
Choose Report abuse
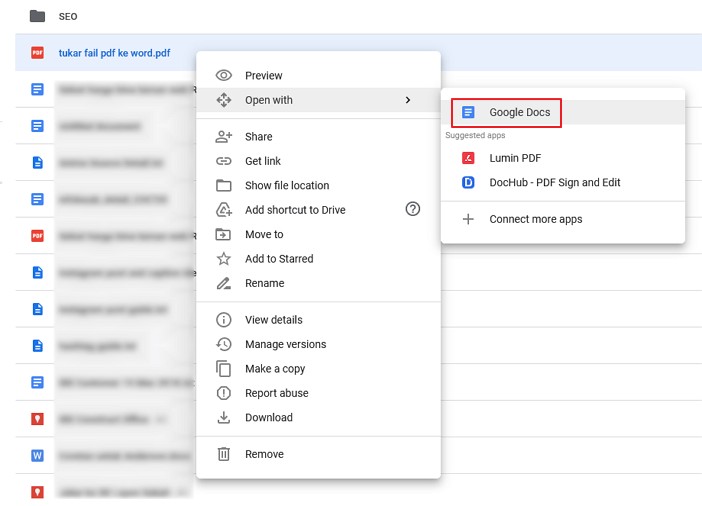pyautogui.click(x=318, y=393)
